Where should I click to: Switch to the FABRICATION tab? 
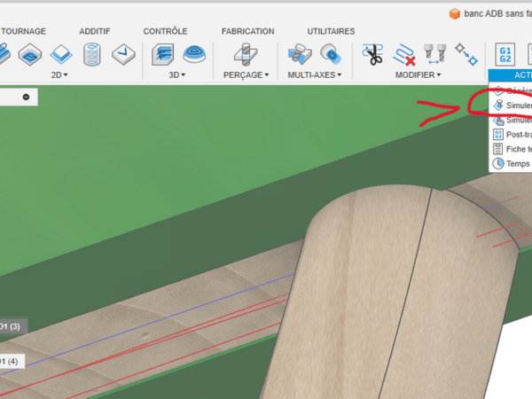[247, 31]
